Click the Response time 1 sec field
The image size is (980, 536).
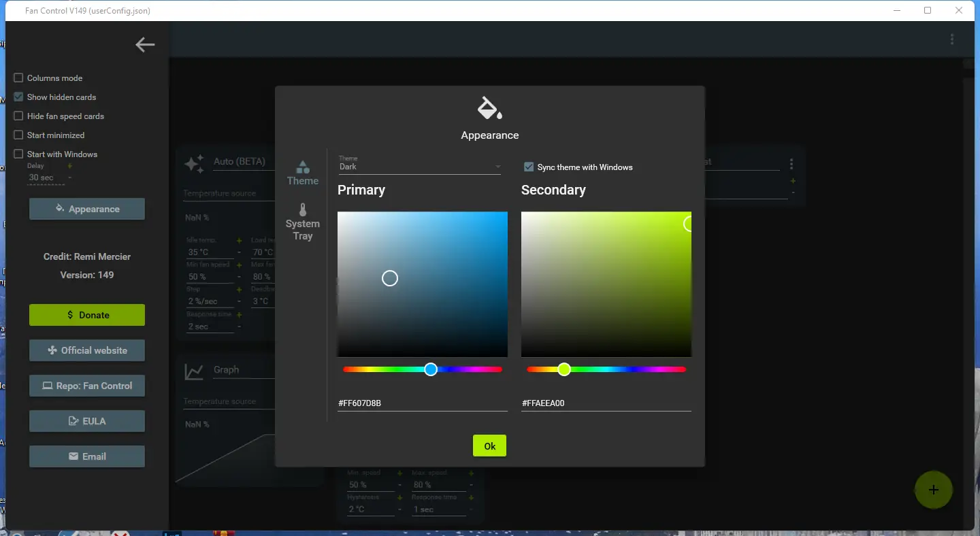(x=439, y=509)
